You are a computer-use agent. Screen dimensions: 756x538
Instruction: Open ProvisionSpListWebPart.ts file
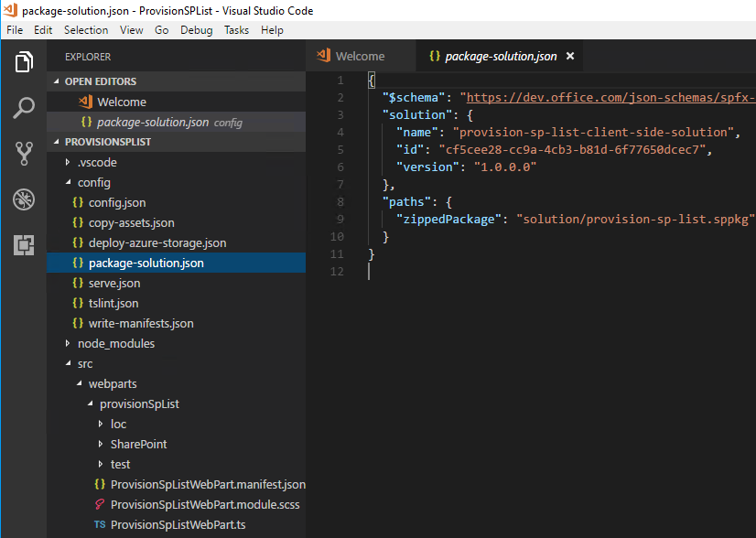(176, 524)
